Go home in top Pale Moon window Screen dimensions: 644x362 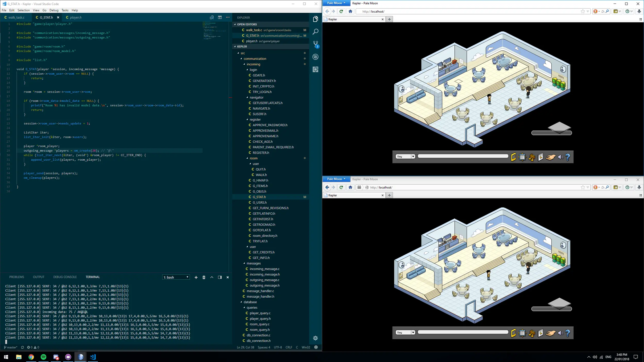click(x=350, y=11)
